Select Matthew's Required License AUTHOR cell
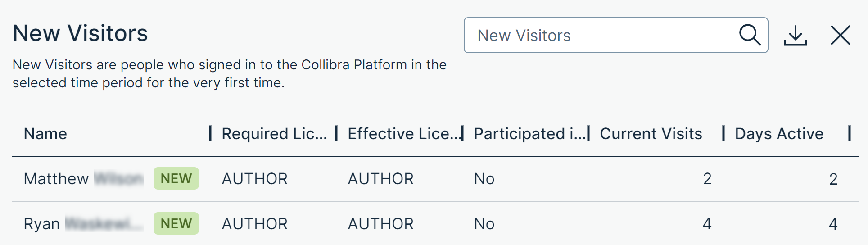 [254, 179]
